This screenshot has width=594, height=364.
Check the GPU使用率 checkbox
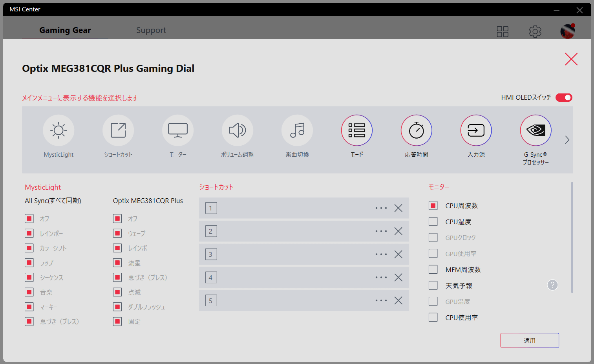[433, 254]
